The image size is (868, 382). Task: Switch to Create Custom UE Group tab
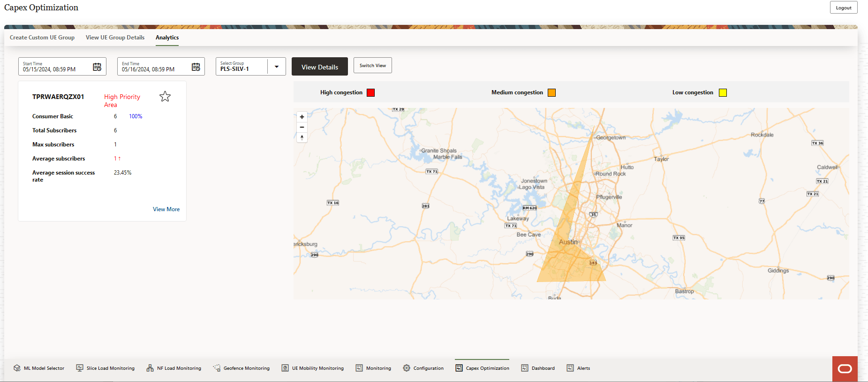[42, 38]
